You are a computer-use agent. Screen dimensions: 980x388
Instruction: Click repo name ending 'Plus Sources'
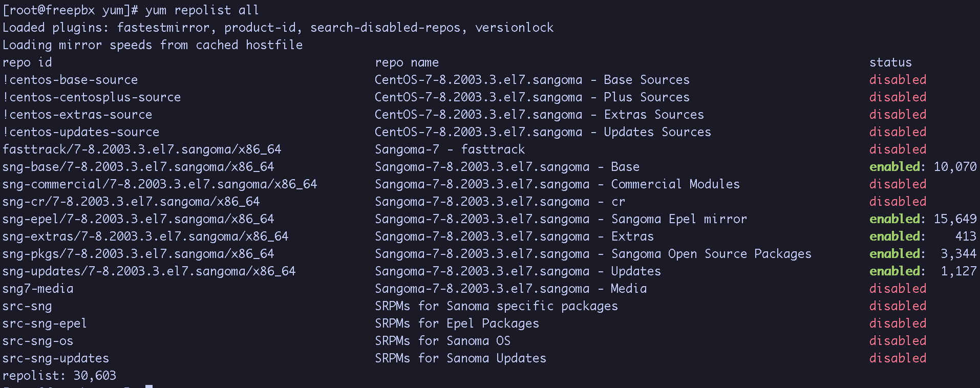[x=532, y=97]
